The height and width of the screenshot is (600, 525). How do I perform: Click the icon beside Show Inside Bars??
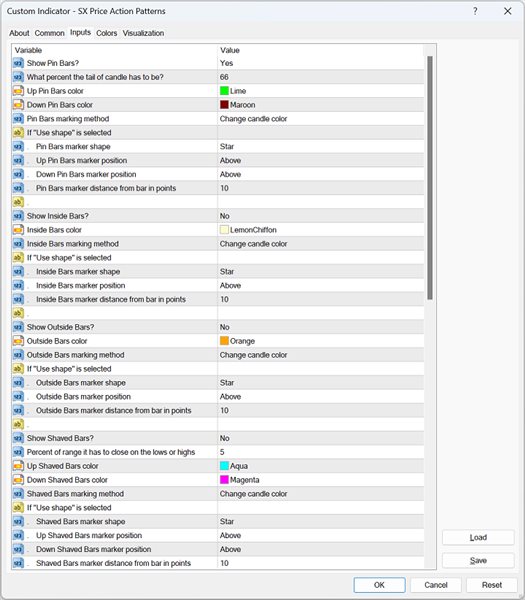(x=18, y=216)
